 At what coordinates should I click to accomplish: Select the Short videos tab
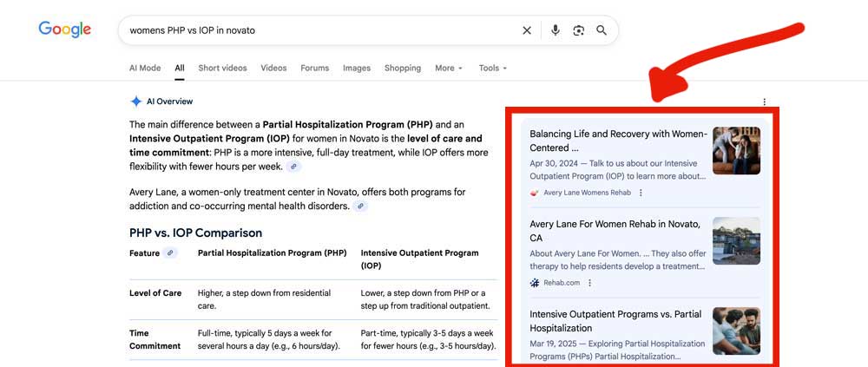click(x=222, y=69)
